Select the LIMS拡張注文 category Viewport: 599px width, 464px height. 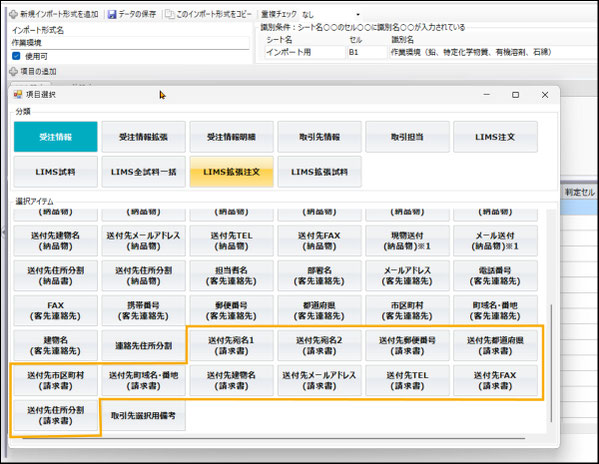[232, 172]
